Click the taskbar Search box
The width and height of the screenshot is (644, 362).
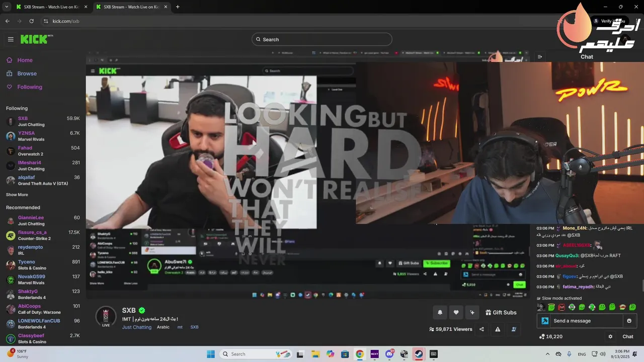click(x=256, y=354)
